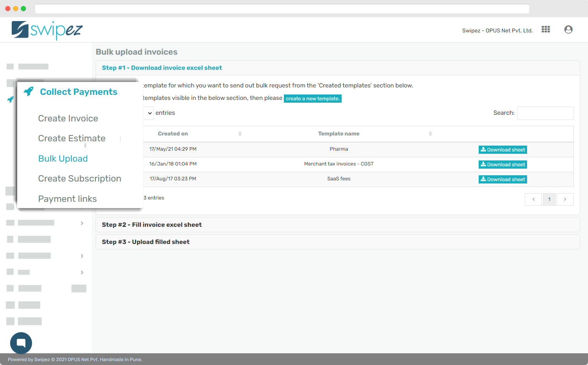Image resolution: width=588 pixels, height=365 pixels.
Task: Open the chat support bubble
Action: point(21,343)
